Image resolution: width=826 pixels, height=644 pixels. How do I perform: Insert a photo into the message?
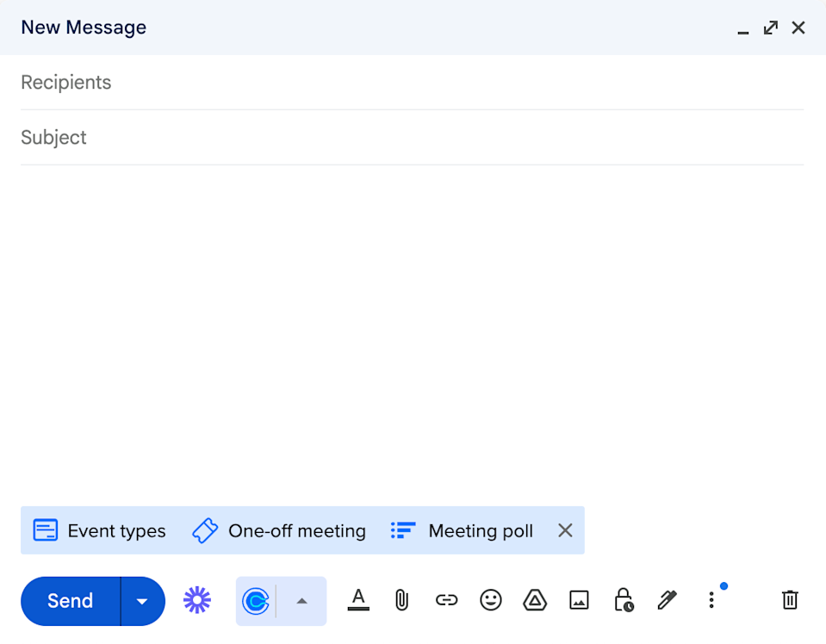point(579,600)
